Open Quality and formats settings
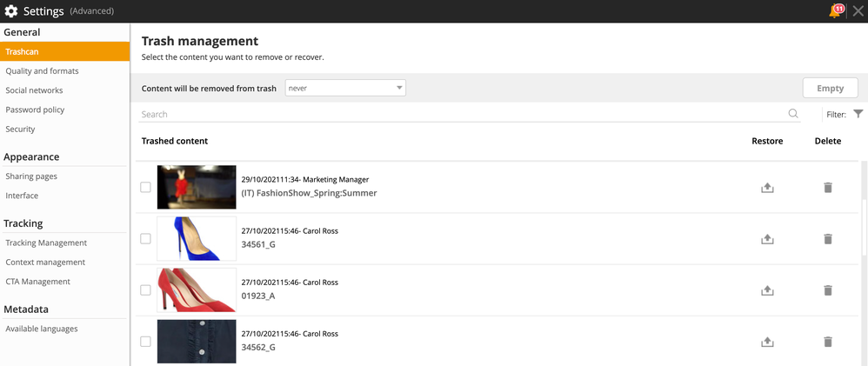 [42, 71]
